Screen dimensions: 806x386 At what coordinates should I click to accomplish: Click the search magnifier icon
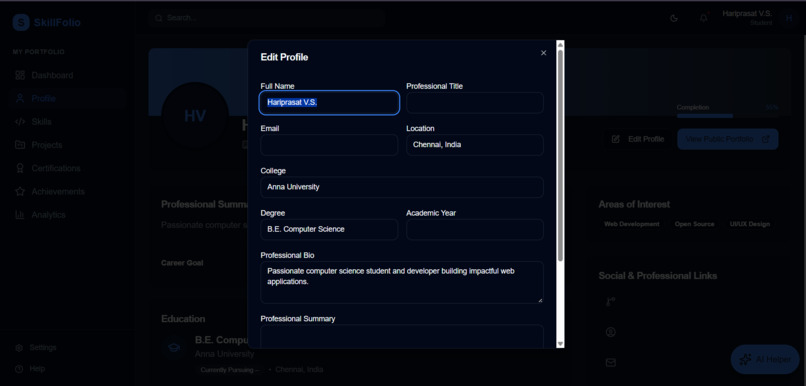point(158,18)
